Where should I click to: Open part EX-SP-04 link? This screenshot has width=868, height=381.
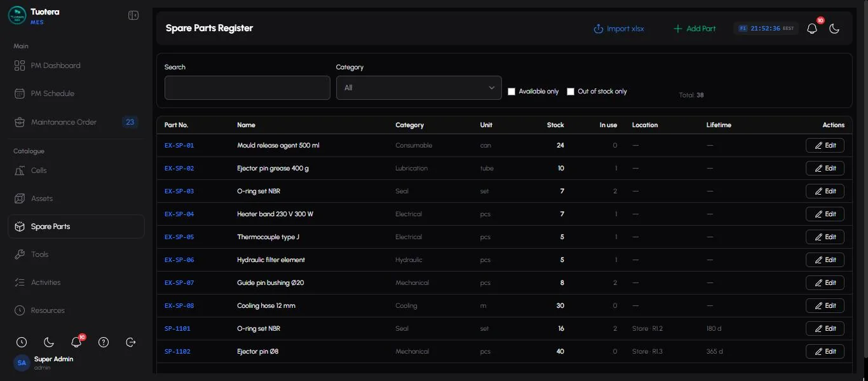tap(179, 214)
